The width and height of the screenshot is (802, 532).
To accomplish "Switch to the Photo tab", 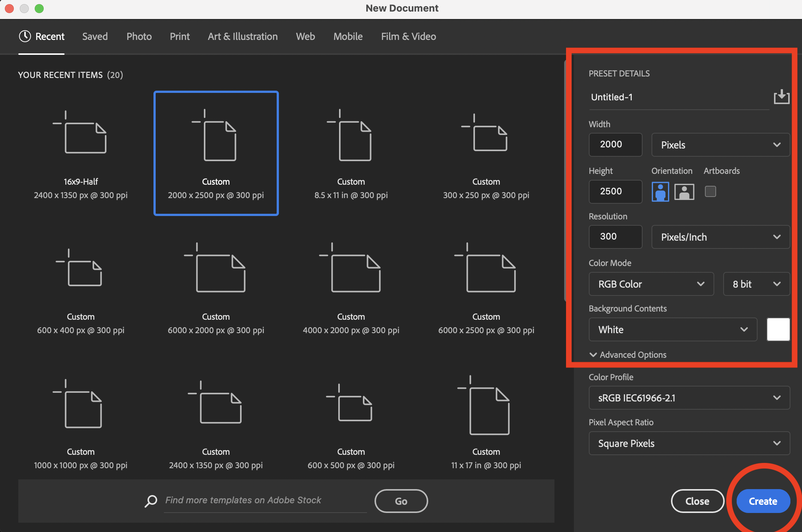I will [x=139, y=36].
